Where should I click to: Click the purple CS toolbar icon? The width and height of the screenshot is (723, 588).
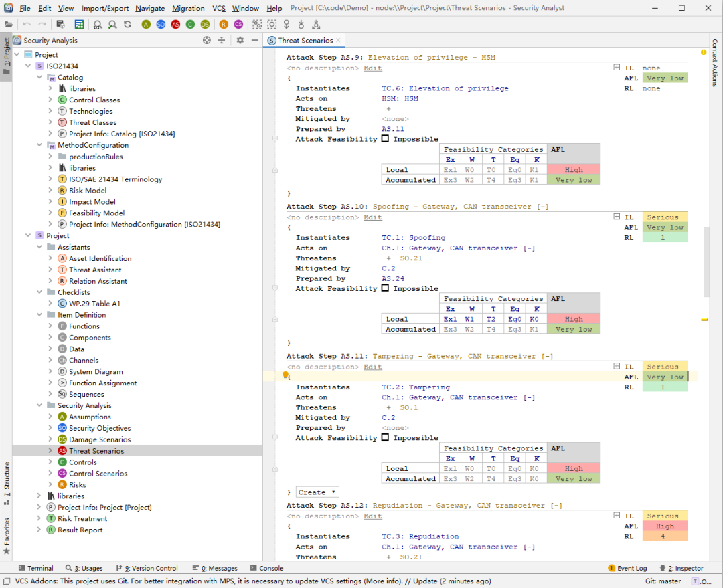[x=239, y=24]
